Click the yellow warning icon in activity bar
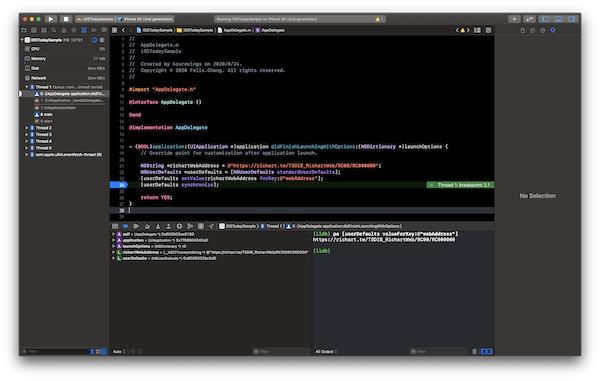 (378, 19)
